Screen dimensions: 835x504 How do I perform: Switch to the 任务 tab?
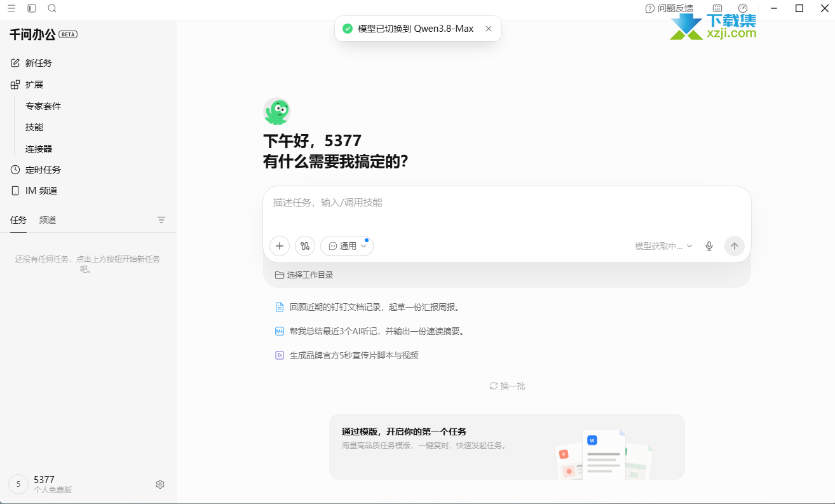tap(18, 220)
